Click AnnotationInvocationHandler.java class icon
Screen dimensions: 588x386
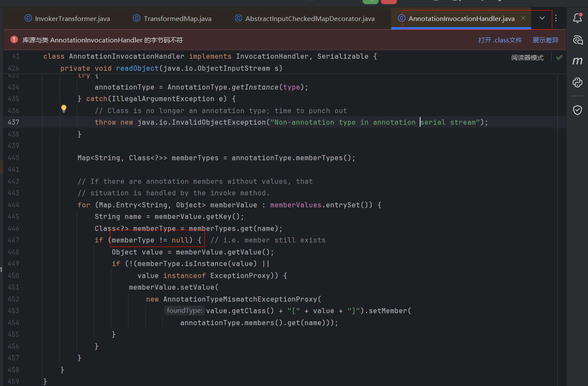[402, 18]
